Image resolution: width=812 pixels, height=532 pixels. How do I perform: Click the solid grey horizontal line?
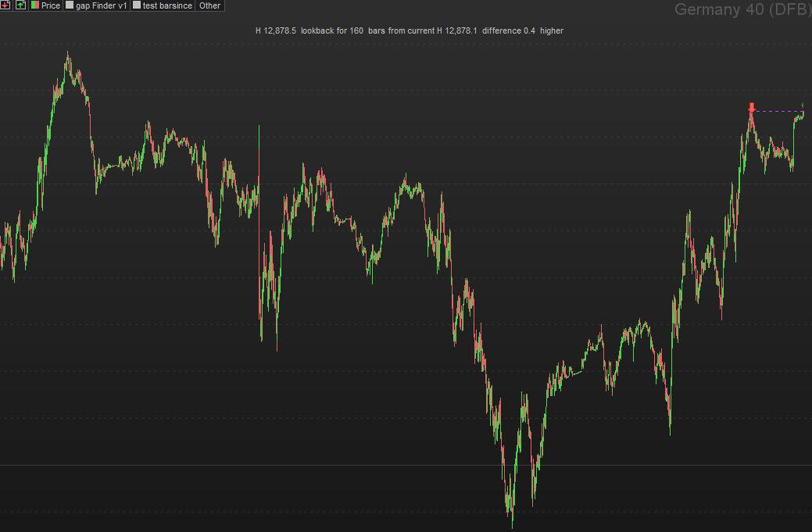tap(406, 466)
